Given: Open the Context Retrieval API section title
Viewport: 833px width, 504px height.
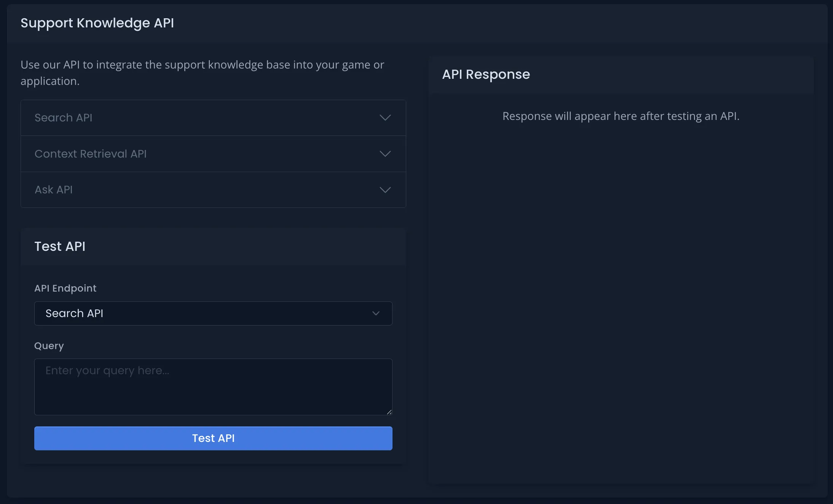Looking at the screenshot, I should [x=91, y=154].
